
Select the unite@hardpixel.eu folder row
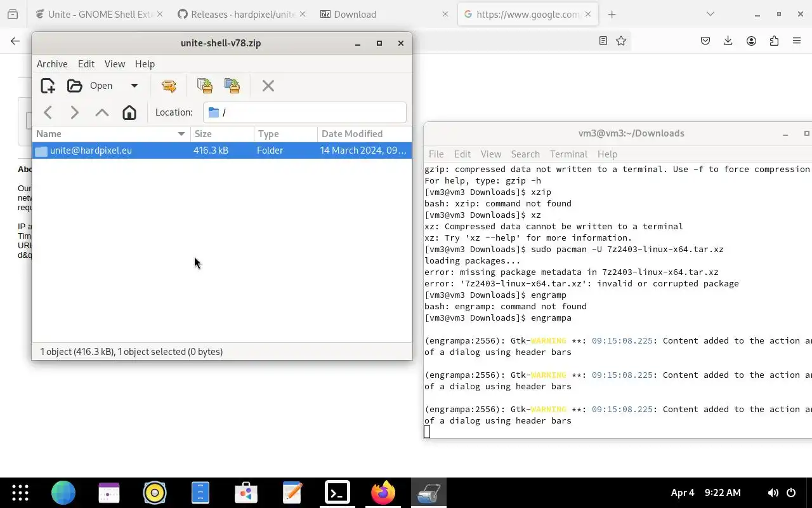point(222,150)
